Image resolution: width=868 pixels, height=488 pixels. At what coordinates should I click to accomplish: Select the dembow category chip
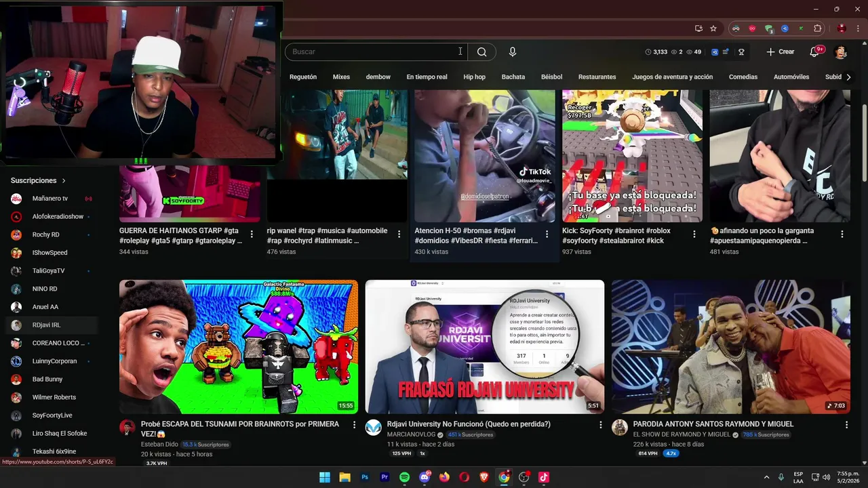378,77
